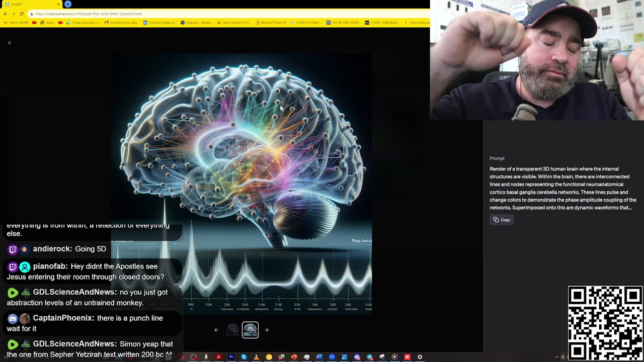Open the Yahoo! JAPAN bookmark
The width and height of the screenshot is (644, 362).
point(16,22)
